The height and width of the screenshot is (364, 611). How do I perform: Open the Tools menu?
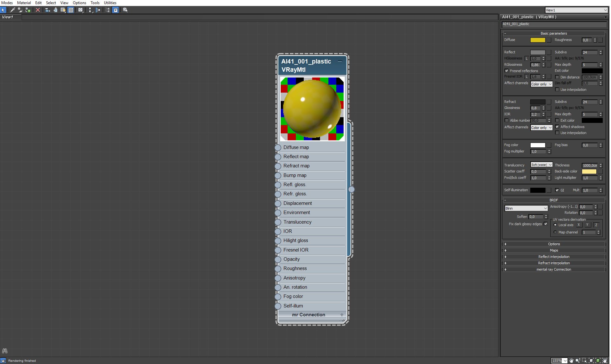(95, 3)
